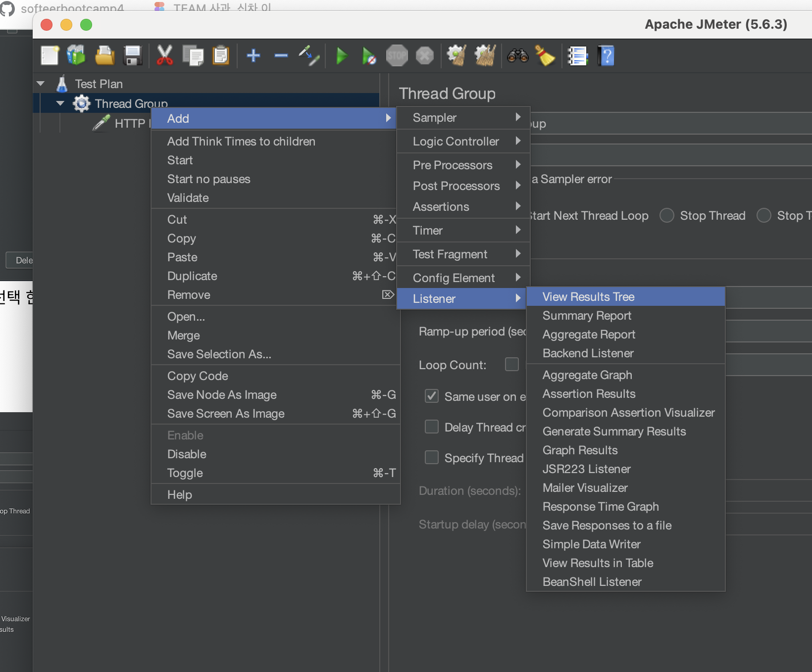The height and width of the screenshot is (672, 812).
Task: Toggle the Loop Count Infinite checkbox
Action: pos(512,364)
